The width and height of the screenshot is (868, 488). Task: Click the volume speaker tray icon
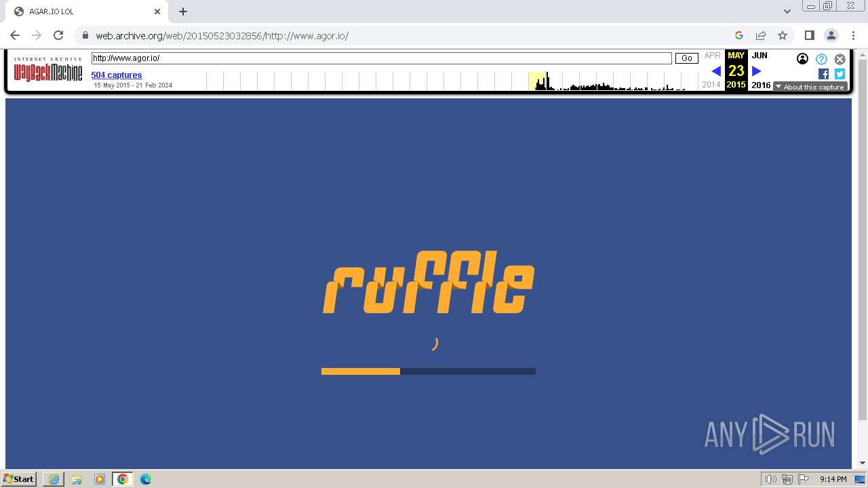[x=771, y=479]
